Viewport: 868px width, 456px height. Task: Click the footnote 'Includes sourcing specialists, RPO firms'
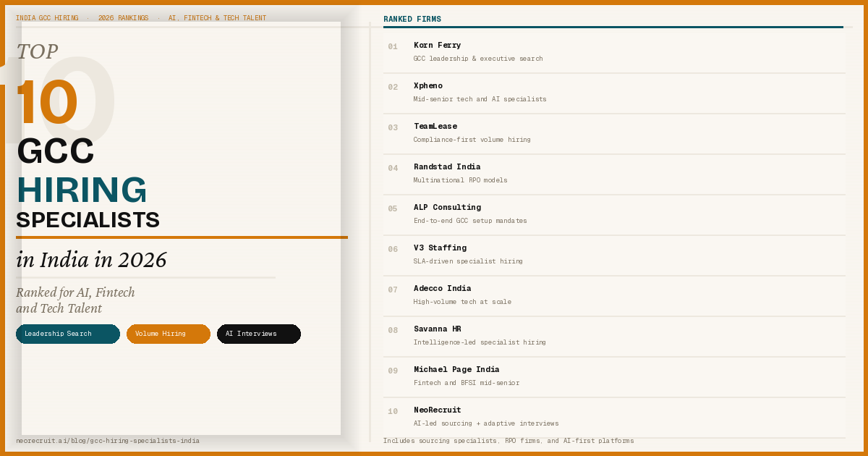(509, 441)
